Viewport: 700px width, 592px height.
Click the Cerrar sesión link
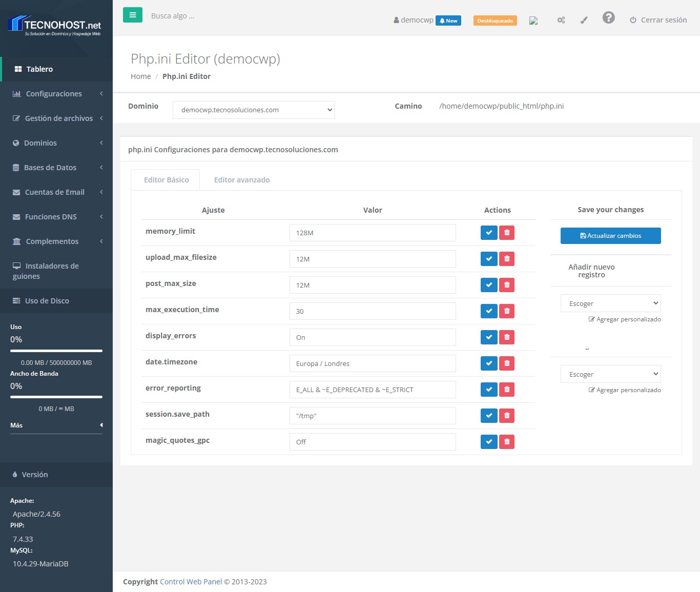[658, 20]
